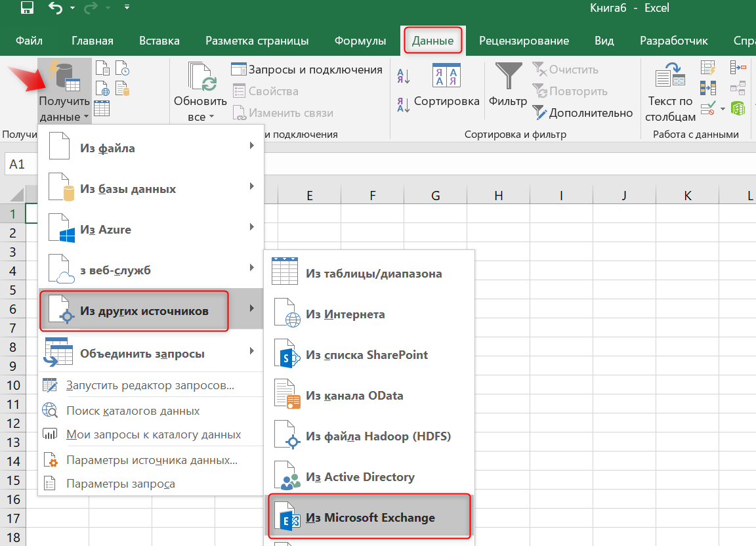Screen dimensions: 756x546
Task: Click the Remove Duplicates icon
Action: coord(708,88)
